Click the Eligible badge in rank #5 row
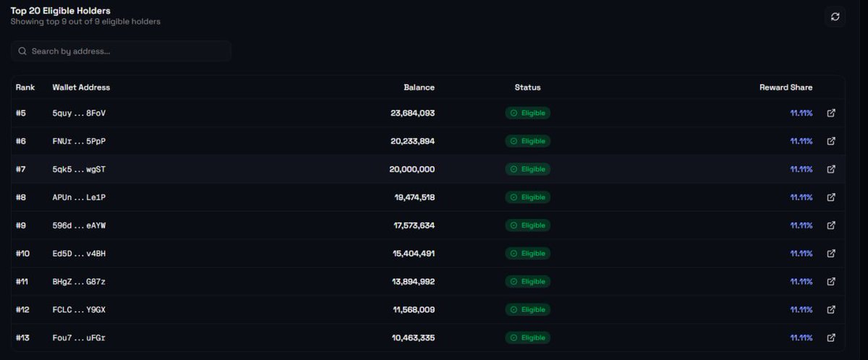The width and height of the screenshot is (868, 360). 527,113
